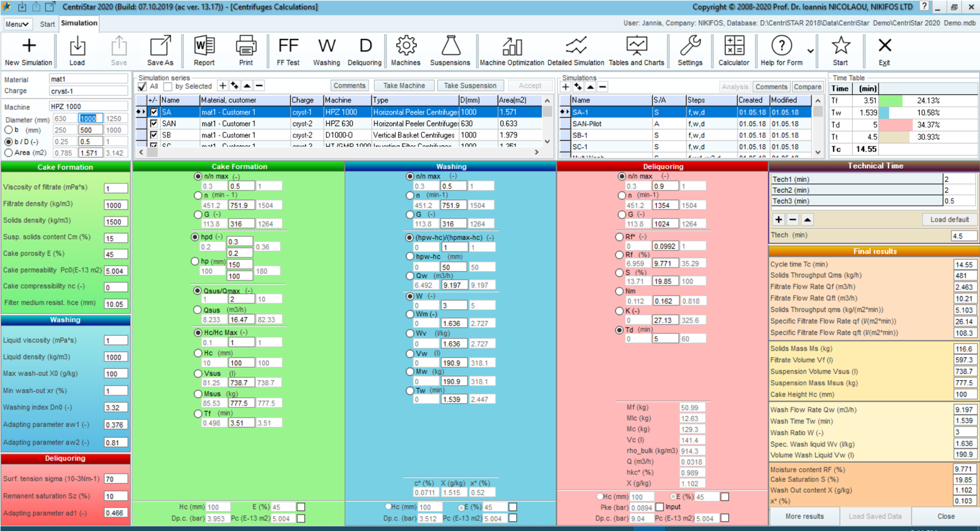Uncheck the SAN series row checkbox

click(154, 123)
